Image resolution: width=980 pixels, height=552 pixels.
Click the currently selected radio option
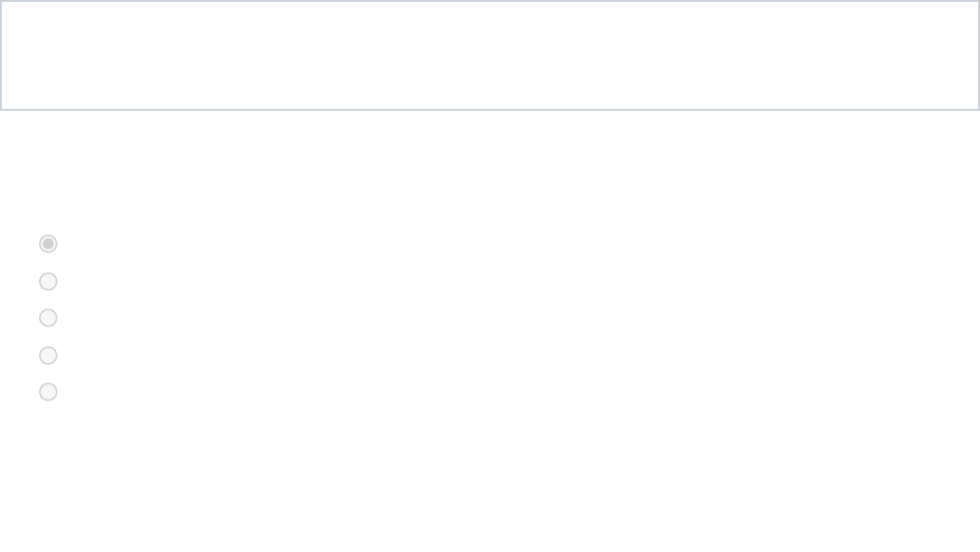tap(48, 244)
